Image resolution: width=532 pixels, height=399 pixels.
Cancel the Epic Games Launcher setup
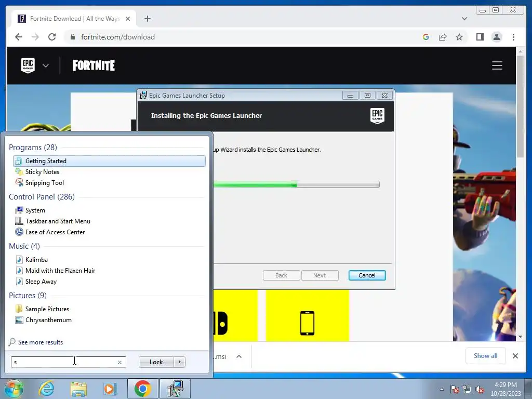[367, 275]
